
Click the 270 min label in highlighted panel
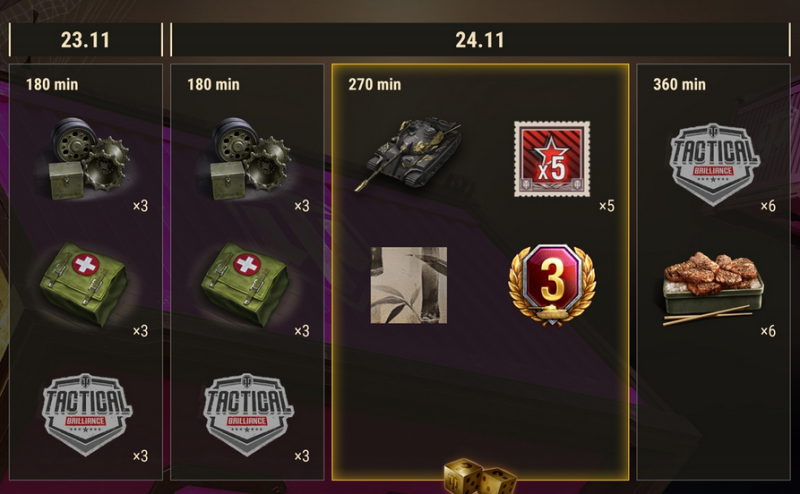point(374,84)
